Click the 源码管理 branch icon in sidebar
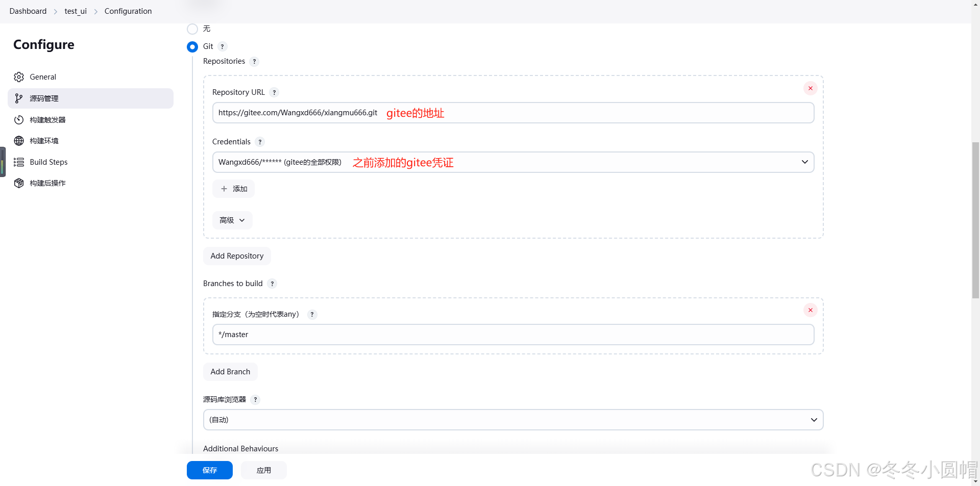980x486 pixels. click(x=19, y=98)
